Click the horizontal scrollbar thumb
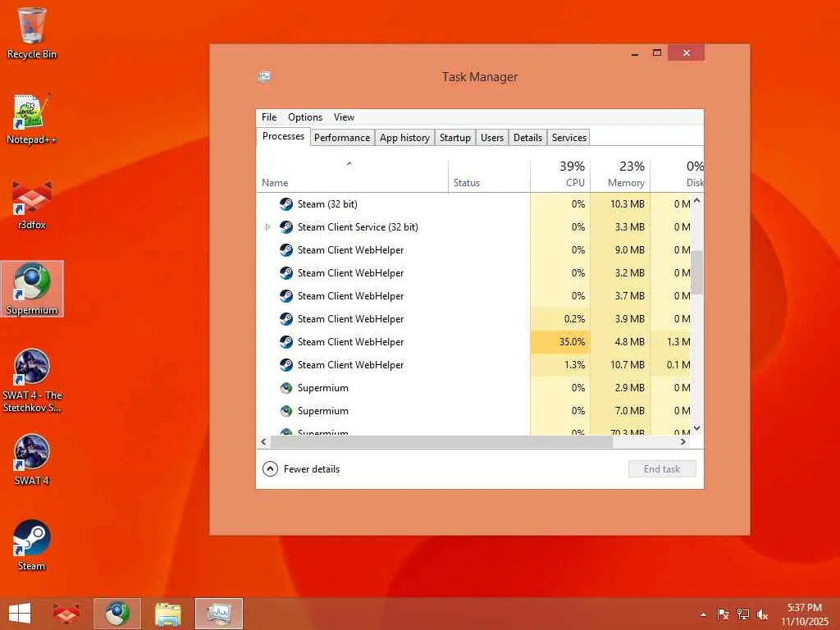This screenshot has width=840, height=630. pos(441,442)
